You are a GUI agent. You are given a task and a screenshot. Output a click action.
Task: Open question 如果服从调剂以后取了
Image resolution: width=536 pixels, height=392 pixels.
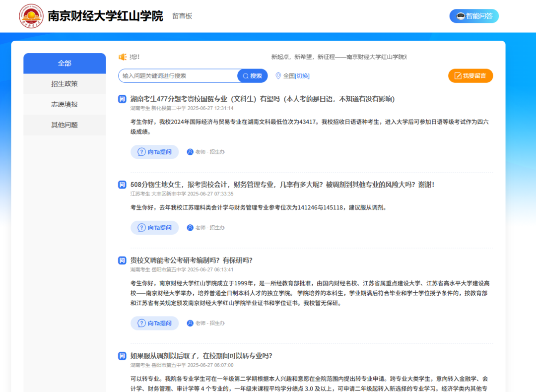(x=201, y=356)
